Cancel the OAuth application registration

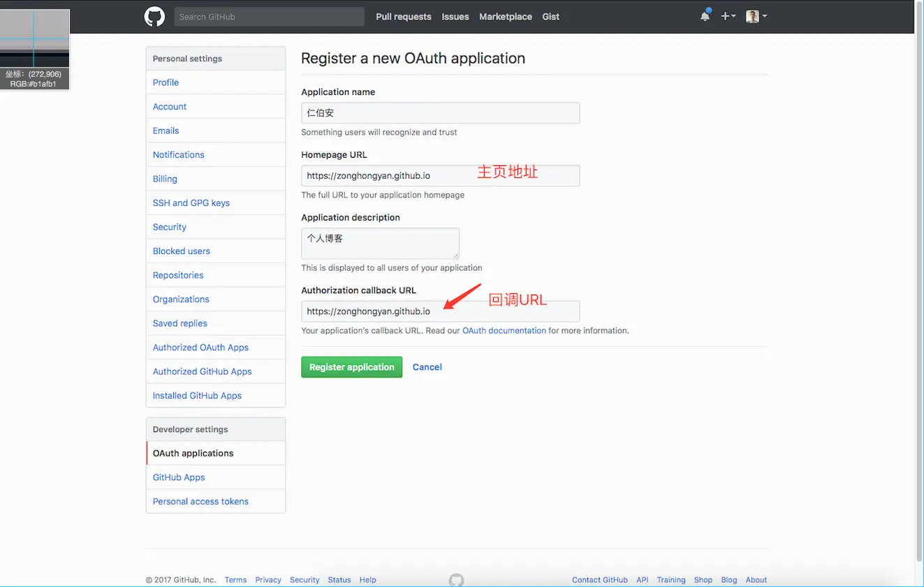(427, 367)
